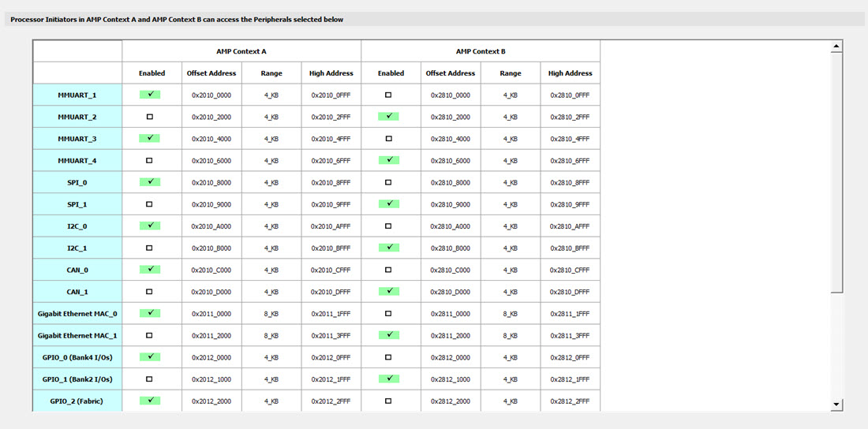Click offset address 0x2010_C000
The image size is (868, 429).
click(x=211, y=270)
